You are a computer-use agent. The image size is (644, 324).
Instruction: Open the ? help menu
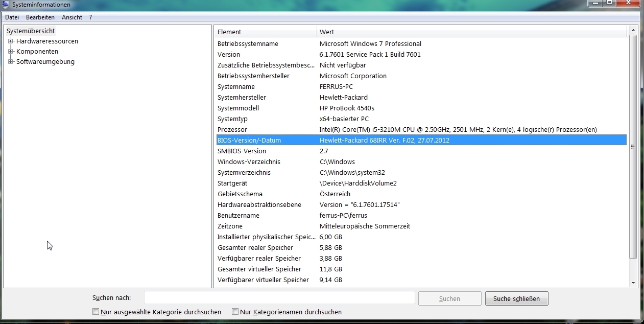tap(91, 17)
